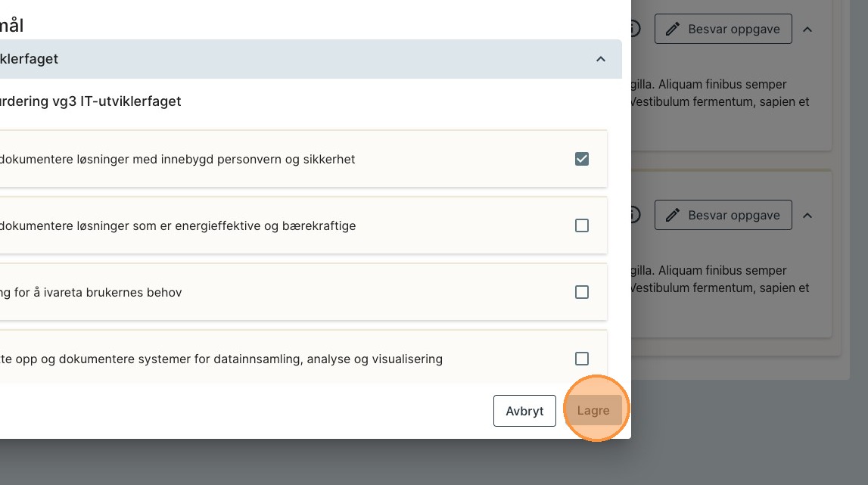This screenshot has width=868, height=485.
Task: Open the info icon on the lower task card
Action: [x=634, y=216]
